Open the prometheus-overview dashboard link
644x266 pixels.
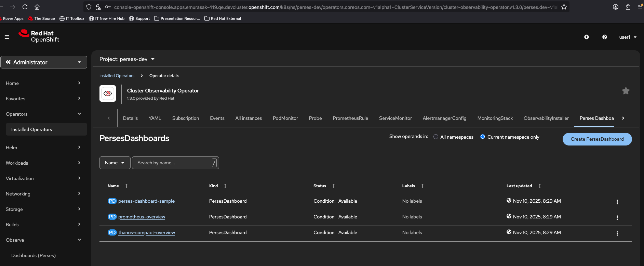(x=142, y=217)
